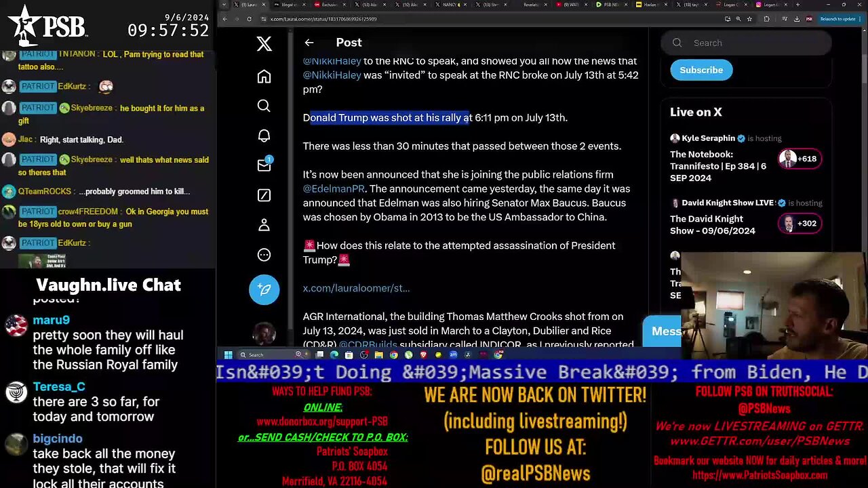Click the Windows taskbar Search box
This screenshot has width=868, height=488.
click(x=273, y=354)
